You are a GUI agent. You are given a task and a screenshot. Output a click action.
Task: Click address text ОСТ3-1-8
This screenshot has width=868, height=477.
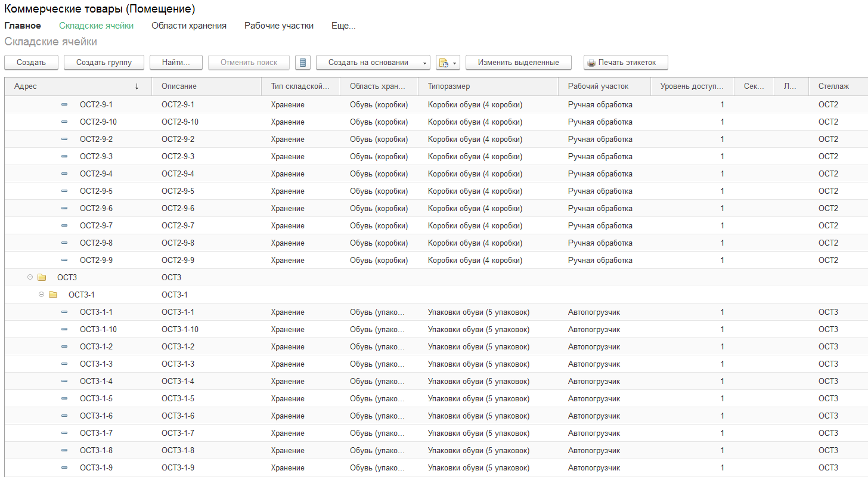tap(96, 451)
